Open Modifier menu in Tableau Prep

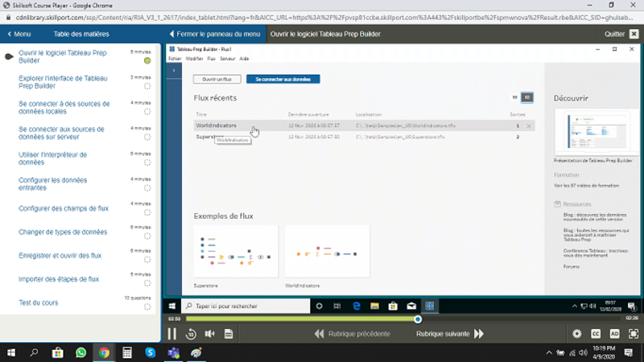[x=194, y=59]
